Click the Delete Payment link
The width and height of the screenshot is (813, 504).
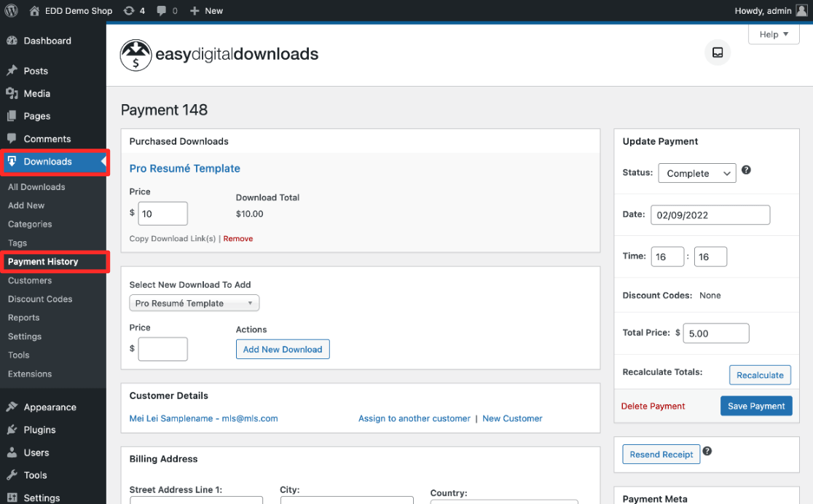[x=653, y=406]
